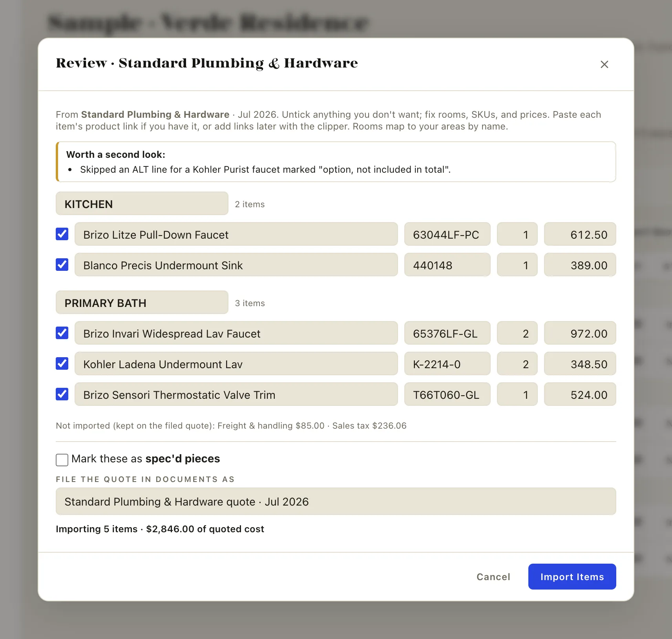Click the 'Worth a second look:' heading
672x639 pixels.
tap(116, 155)
